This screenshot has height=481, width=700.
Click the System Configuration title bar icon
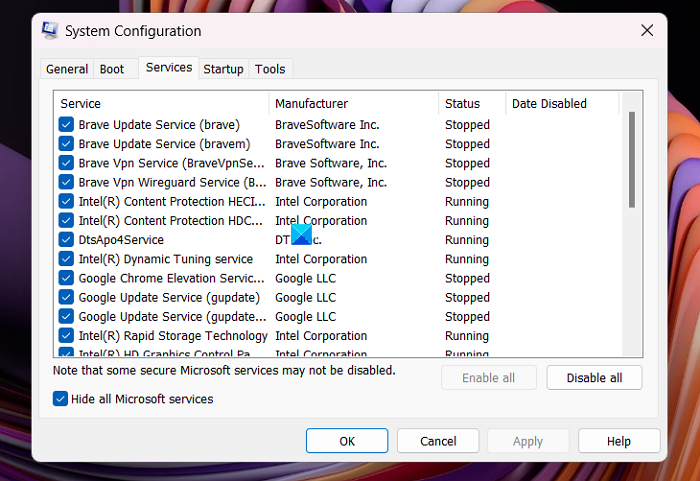pyautogui.click(x=50, y=31)
